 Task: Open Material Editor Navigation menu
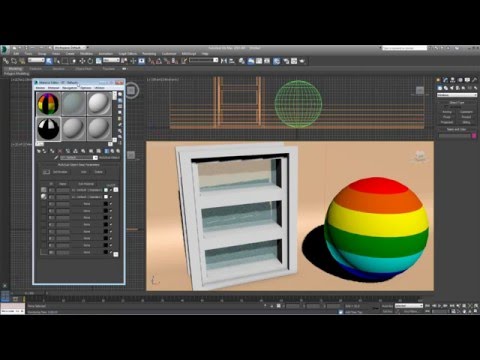point(70,88)
